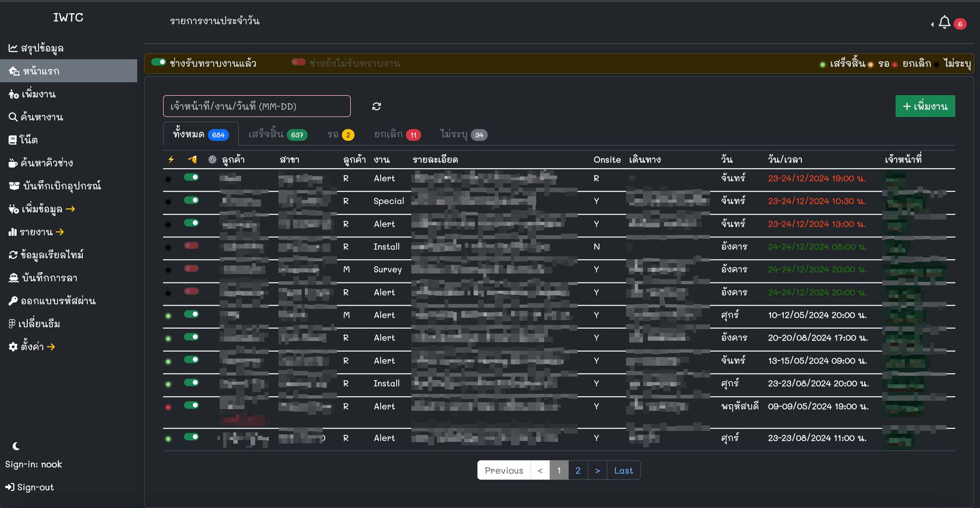Toggle dark mode moon icon
Image resolution: width=980 pixels, height=508 pixels.
tap(16, 446)
